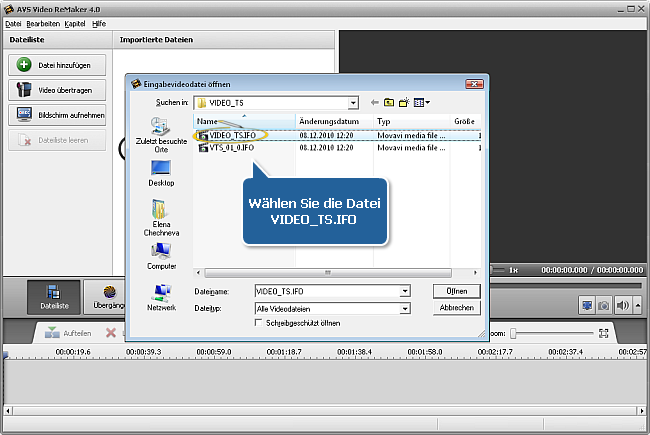
Task: Click the file list horizontal scrollbar
Action: (328, 273)
